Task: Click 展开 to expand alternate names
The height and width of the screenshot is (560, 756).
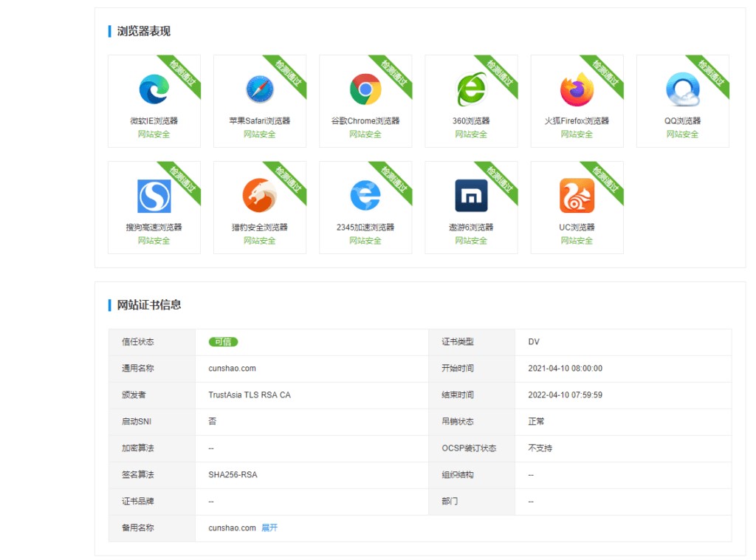Action: click(x=269, y=527)
